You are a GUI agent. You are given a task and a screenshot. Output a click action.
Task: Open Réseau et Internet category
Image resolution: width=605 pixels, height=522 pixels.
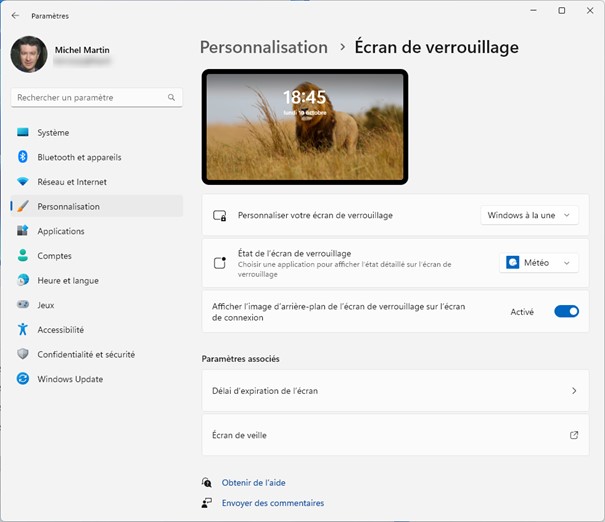(96, 182)
